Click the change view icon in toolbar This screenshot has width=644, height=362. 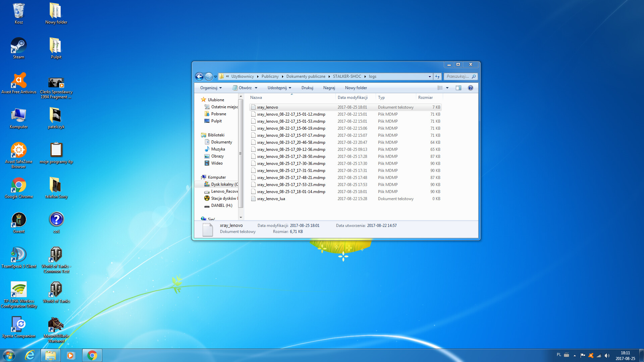coord(440,88)
